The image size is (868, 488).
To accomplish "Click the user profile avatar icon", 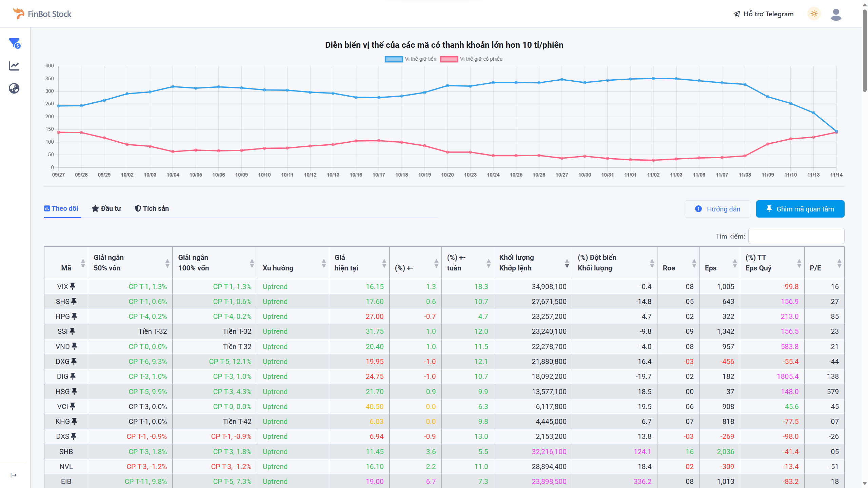I will click(836, 14).
